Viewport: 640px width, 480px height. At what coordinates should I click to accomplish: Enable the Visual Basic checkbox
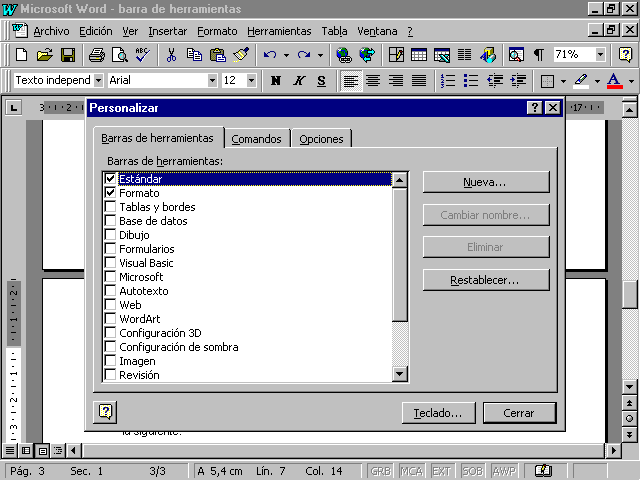coord(110,262)
